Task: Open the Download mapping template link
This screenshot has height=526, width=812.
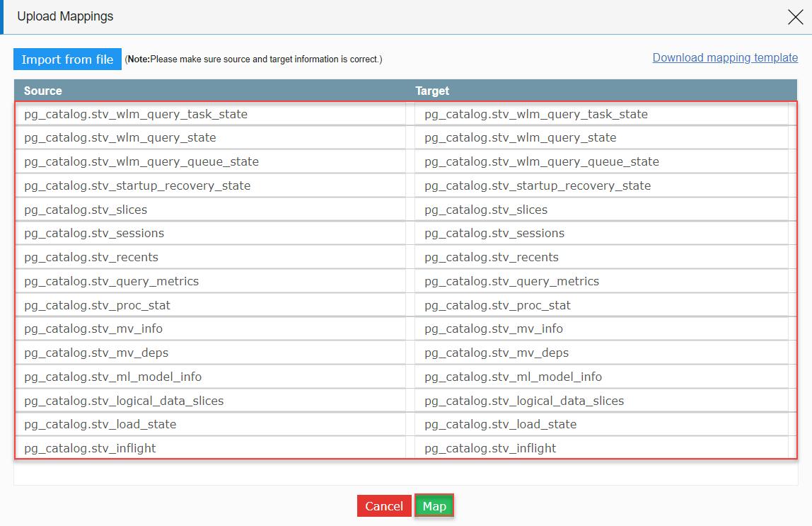Action: pos(725,57)
